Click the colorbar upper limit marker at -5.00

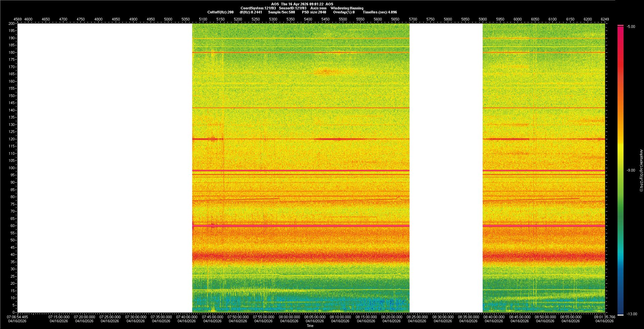[x=621, y=26]
